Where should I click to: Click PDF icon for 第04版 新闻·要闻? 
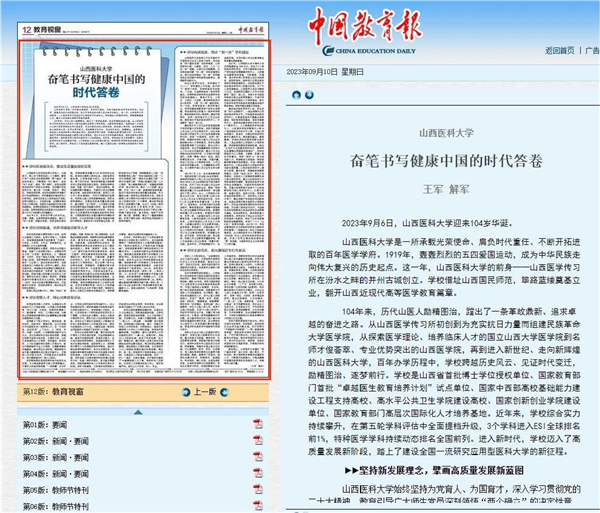pos(258,474)
